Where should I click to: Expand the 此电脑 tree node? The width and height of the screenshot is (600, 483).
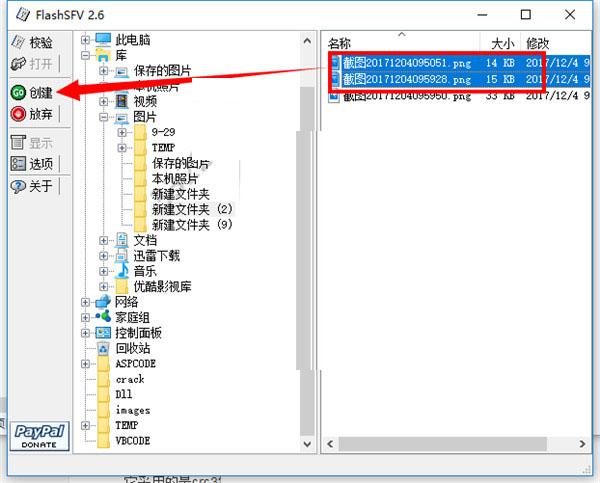pyautogui.click(x=85, y=39)
